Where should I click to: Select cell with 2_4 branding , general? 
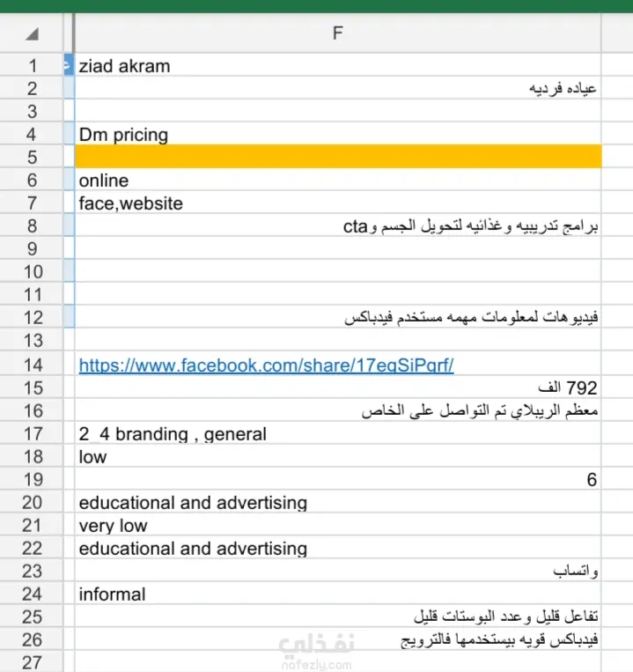(338, 433)
